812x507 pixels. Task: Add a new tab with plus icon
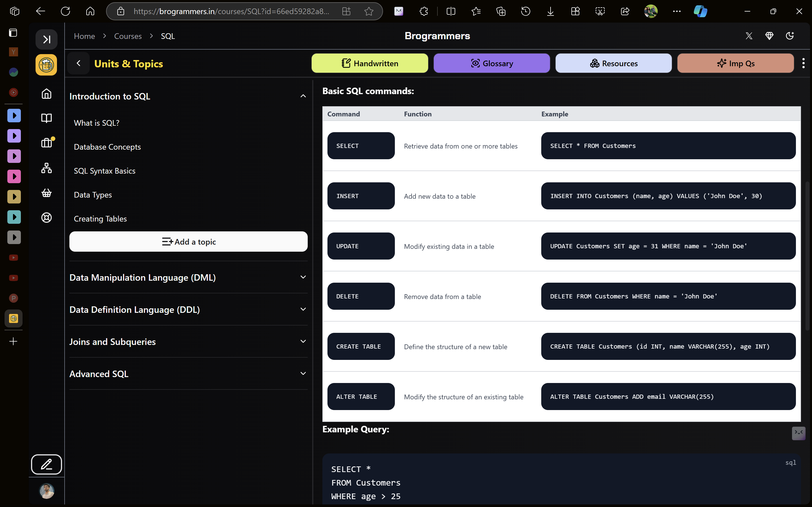(x=14, y=341)
